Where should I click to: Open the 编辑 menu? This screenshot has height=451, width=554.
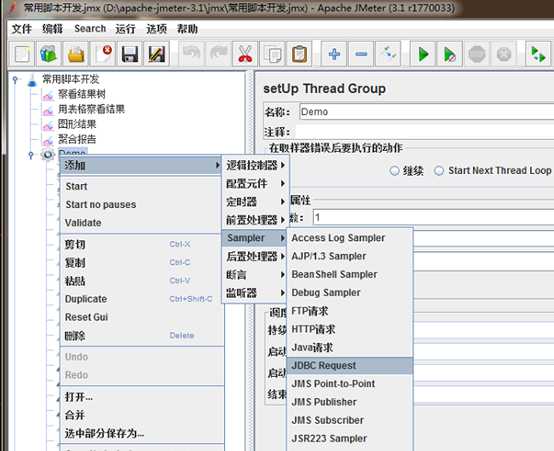[52, 29]
